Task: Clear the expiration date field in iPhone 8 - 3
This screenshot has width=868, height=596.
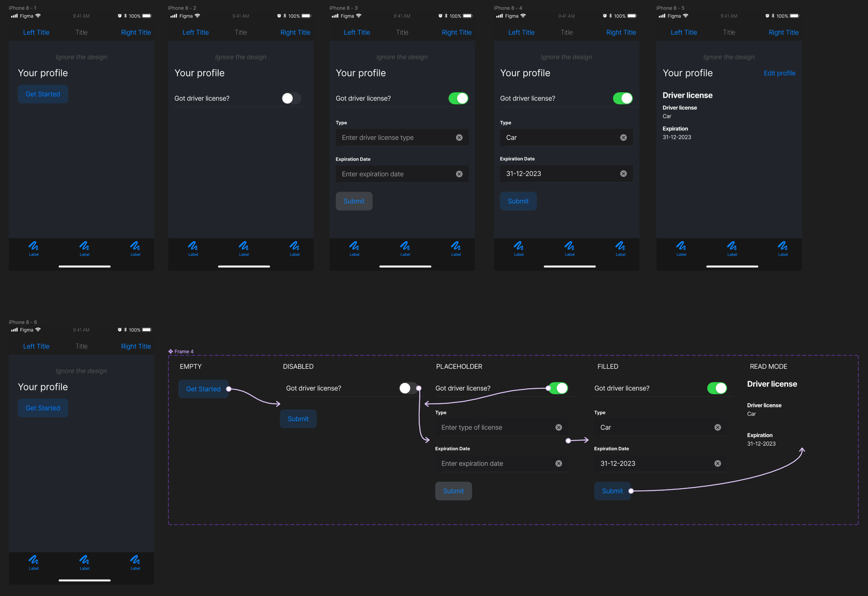Action: (459, 174)
